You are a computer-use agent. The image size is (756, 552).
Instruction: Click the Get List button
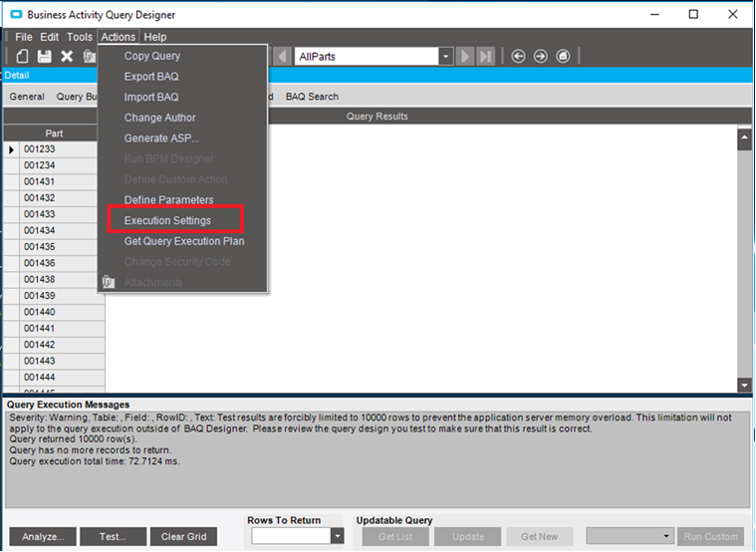tap(395, 537)
